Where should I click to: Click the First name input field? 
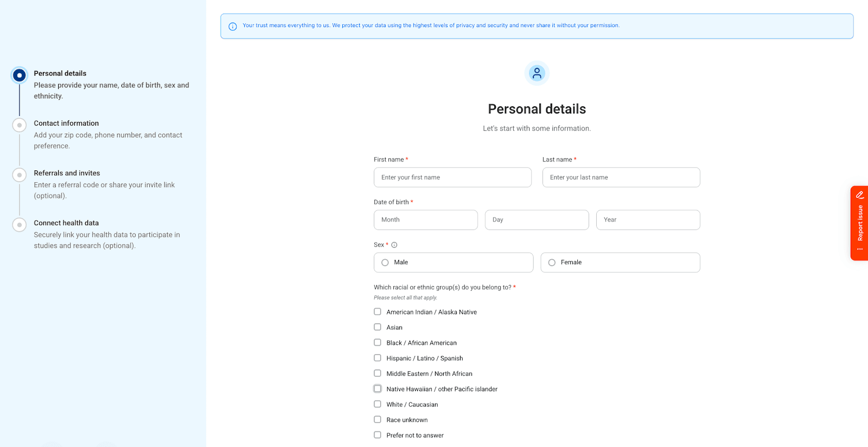click(x=452, y=177)
